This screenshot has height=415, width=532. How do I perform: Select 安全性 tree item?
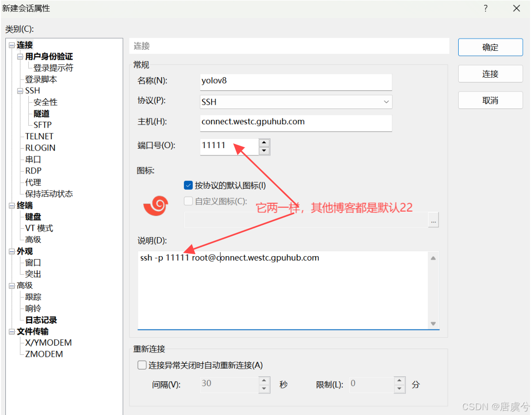45,102
